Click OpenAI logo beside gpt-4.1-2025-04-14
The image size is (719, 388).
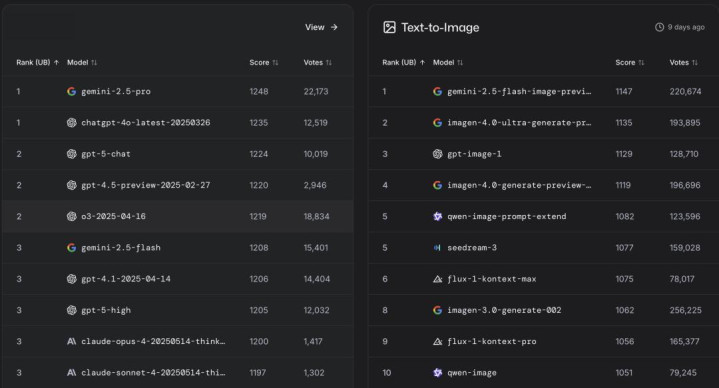click(72, 279)
